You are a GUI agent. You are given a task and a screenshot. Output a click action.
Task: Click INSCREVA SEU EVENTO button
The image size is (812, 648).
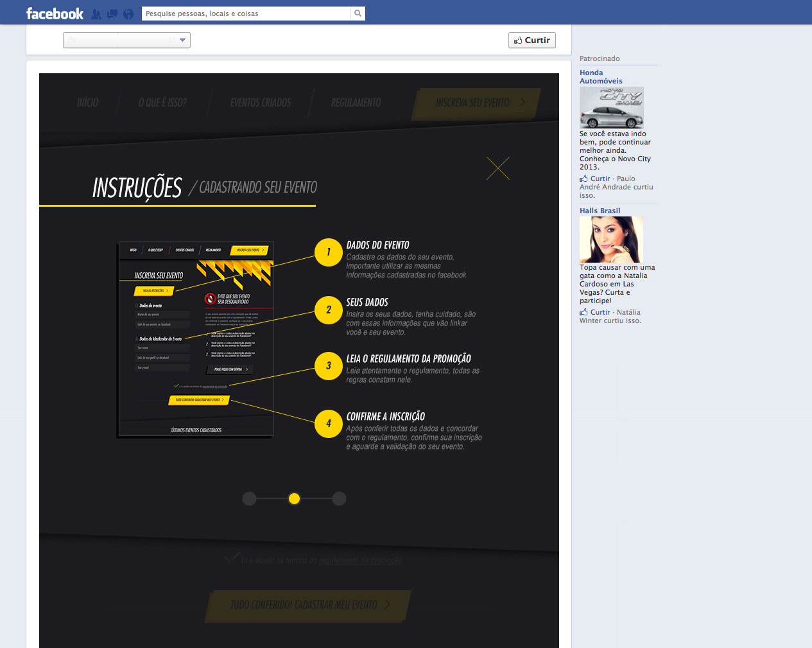point(476,103)
